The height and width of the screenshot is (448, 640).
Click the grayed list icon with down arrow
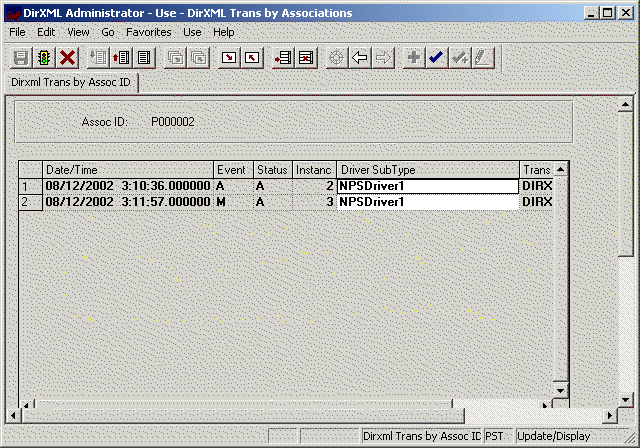tap(98, 58)
